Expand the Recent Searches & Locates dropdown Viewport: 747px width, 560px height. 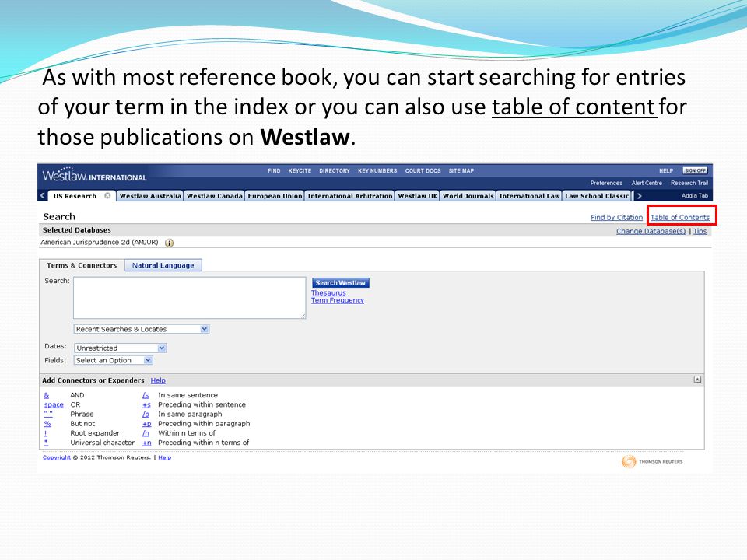click(x=142, y=329)
